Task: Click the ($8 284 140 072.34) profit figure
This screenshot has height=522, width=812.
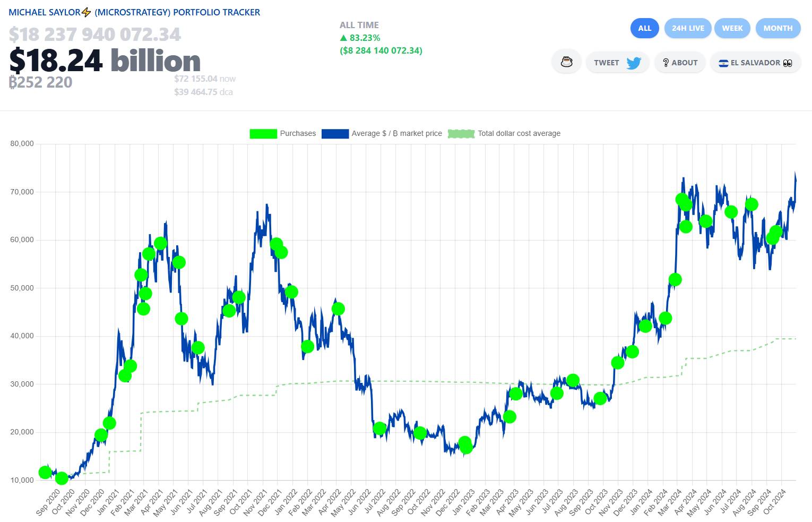Action: pyautogui.click(x=381, y=50)
